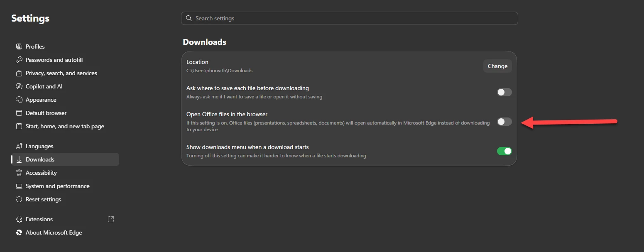This screenshot has width=644, height=252.
Task: Click the key icon for Passwords and autofill
Action: (x=19, y=60)
